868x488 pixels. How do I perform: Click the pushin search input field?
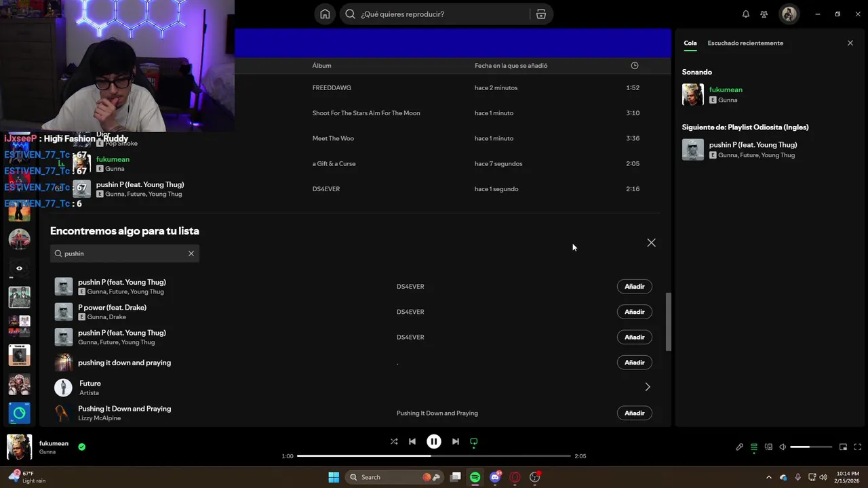click(x=125, y=253)
